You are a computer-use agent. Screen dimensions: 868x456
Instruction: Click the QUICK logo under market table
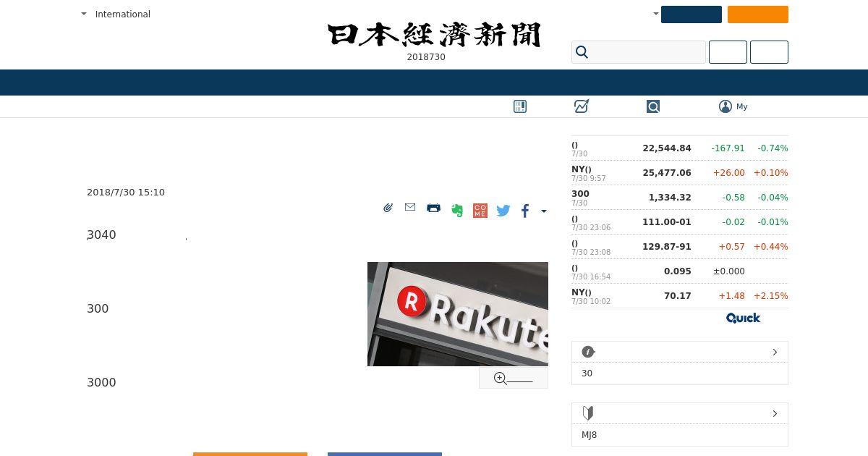[743, 318]
